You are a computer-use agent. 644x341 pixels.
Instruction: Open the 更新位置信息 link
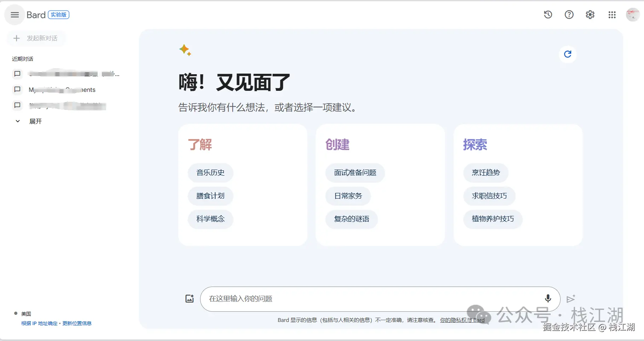coord(77,323)
